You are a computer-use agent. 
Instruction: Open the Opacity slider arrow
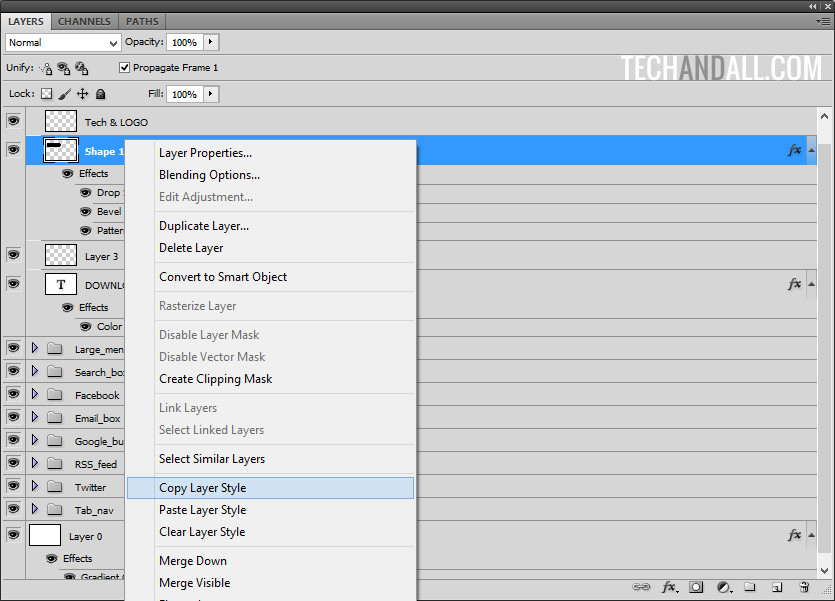tap(211, 43)
